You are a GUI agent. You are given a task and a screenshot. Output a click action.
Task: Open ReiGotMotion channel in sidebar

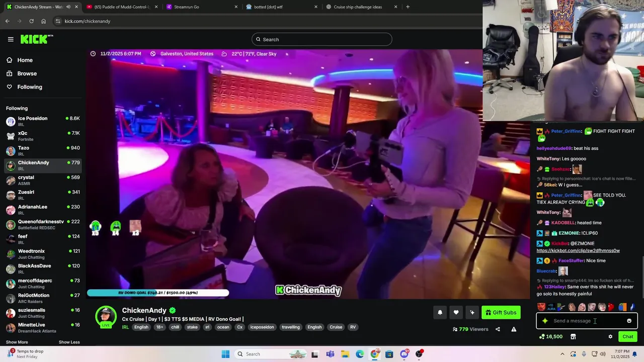pos(43,298)
